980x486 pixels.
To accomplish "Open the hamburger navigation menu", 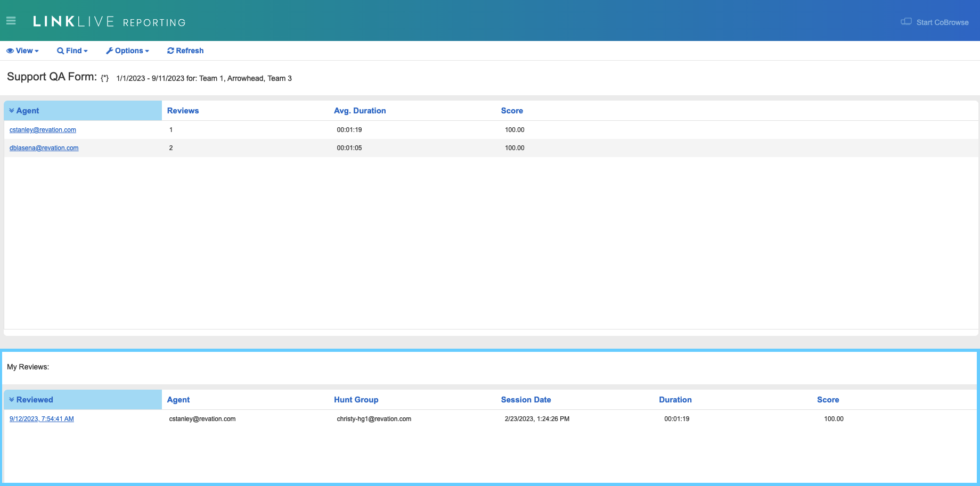I will coord(11,21).
